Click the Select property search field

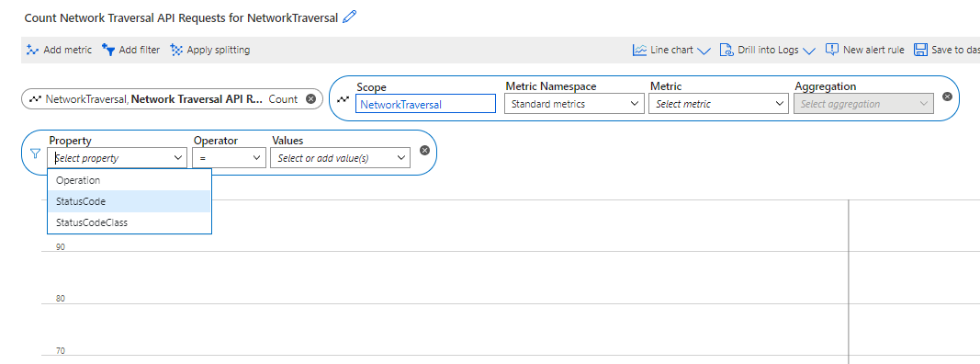coord(117,158)
